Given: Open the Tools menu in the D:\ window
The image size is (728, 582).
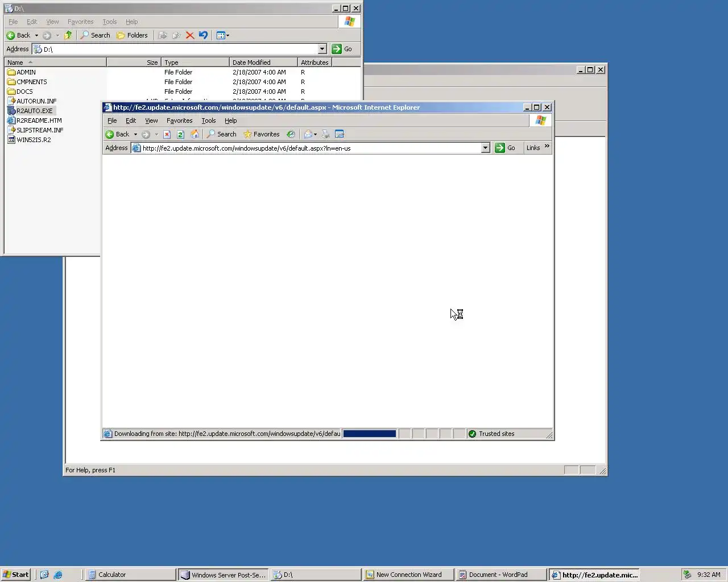Looking at the screenshot, I should click(110, 22).
